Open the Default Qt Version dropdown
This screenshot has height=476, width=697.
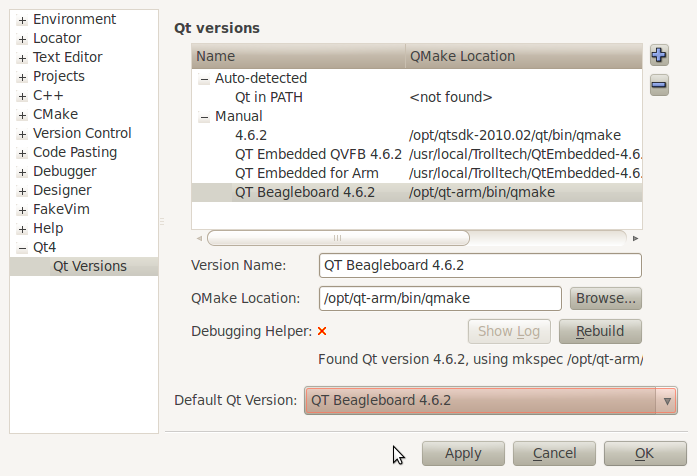[666, 401]
